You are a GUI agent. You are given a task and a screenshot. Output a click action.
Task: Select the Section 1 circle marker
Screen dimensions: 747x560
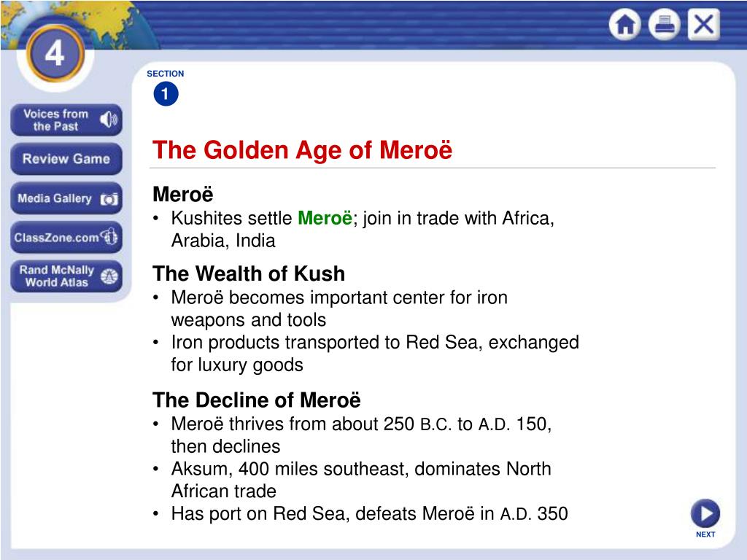click(166, 94)
